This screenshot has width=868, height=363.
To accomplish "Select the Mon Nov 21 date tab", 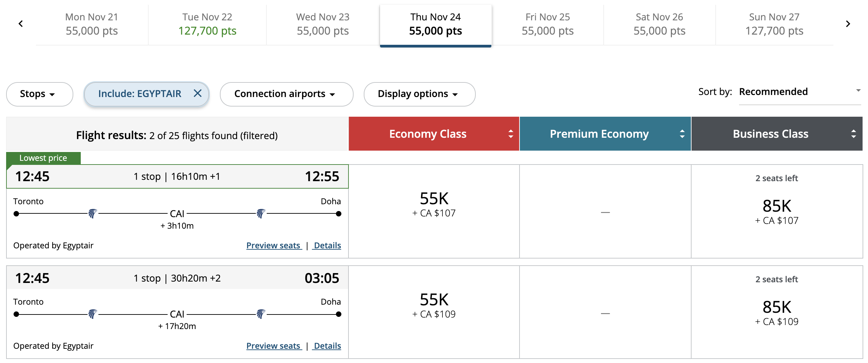I will click(92, 24).
